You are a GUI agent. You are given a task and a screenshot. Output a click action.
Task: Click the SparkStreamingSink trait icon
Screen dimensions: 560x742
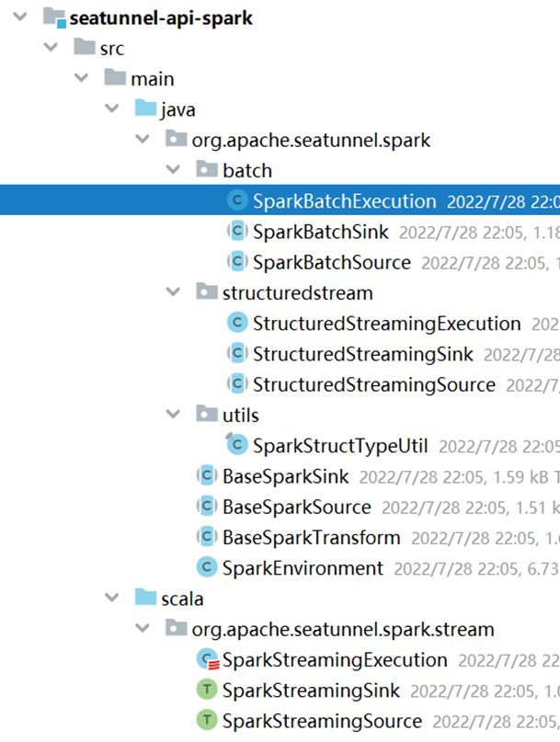[x=207, y=690]
